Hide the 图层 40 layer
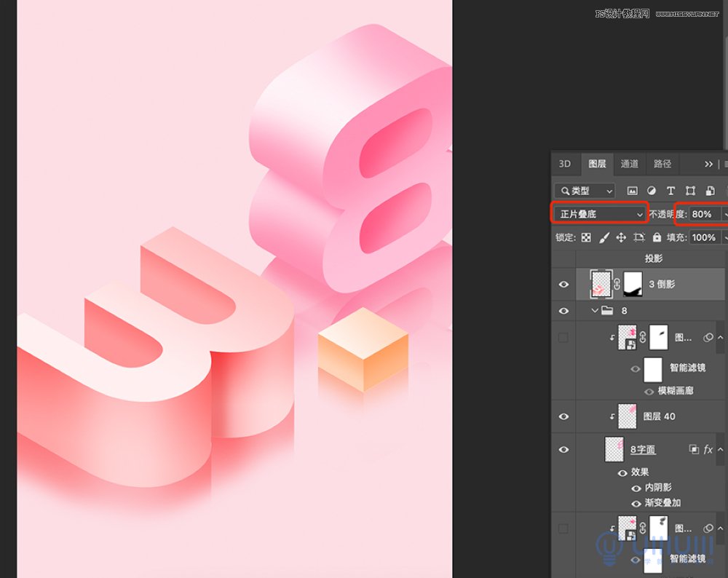The height and width of the screenshot is (578, 728). tap(563, 416)
